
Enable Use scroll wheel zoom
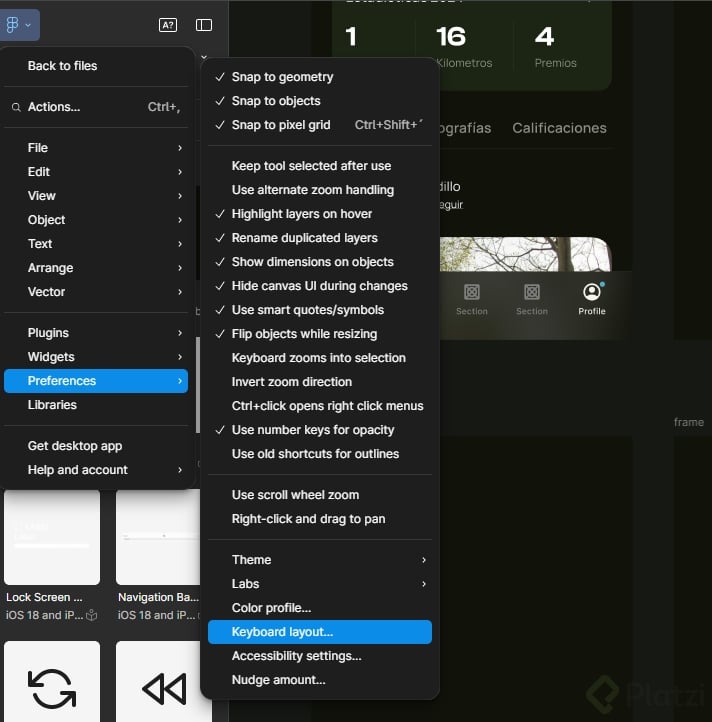click(320, 495)
